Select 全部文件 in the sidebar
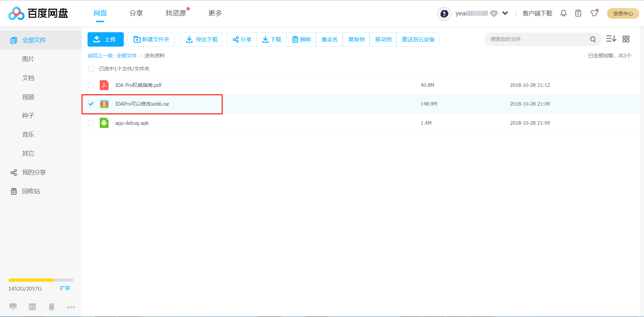 [x=41, y=40]
